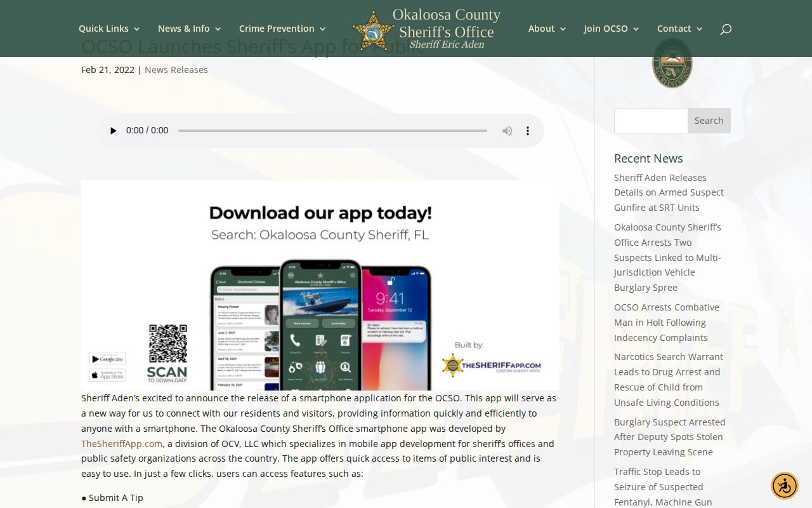The image size is (812, 508).
Task: Click the App Store badge in banner
Action: point(107,375)
